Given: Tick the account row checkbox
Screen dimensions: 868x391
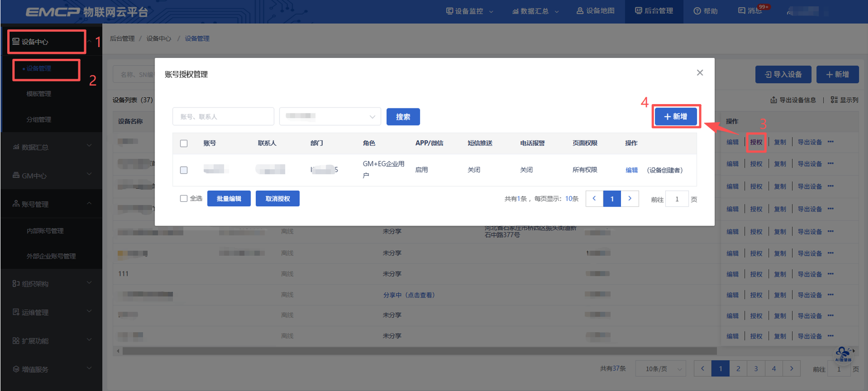Looking at the screenshot, I should click(184, 170).
